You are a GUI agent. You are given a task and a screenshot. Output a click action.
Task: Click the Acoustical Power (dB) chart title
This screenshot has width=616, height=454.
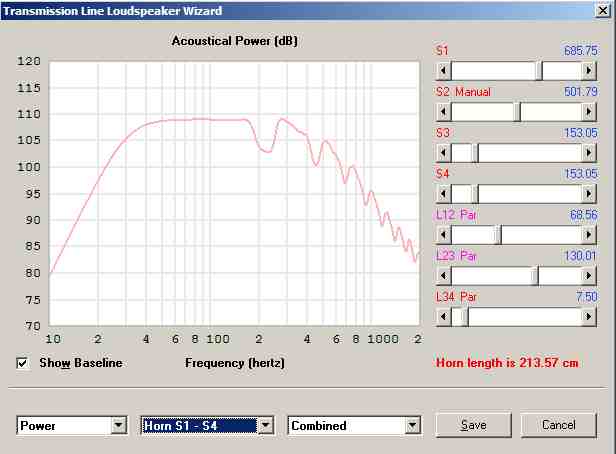click(235, 41)
